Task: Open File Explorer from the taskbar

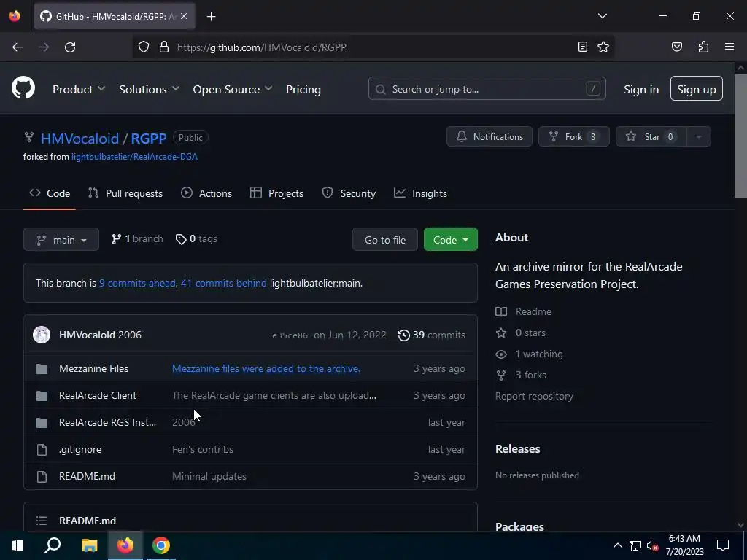Action: coord(89,545)
